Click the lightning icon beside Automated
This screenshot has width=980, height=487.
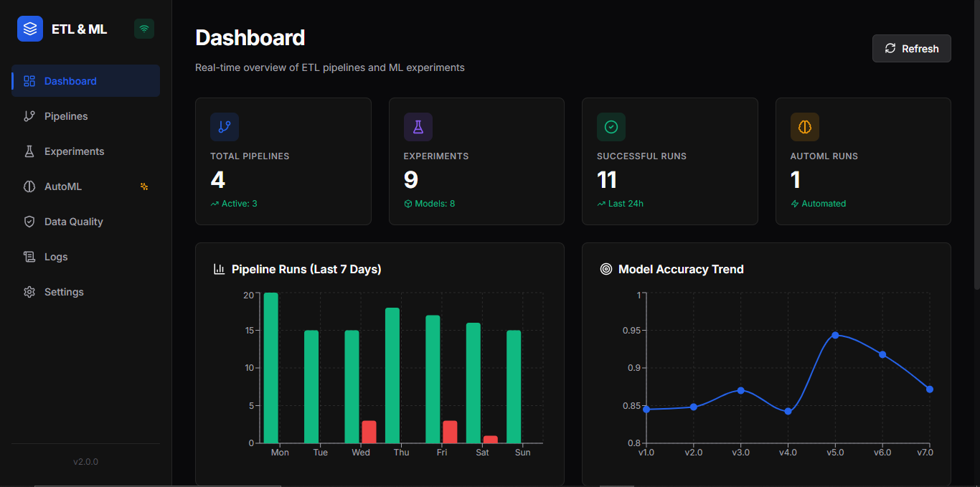point(795,204)
